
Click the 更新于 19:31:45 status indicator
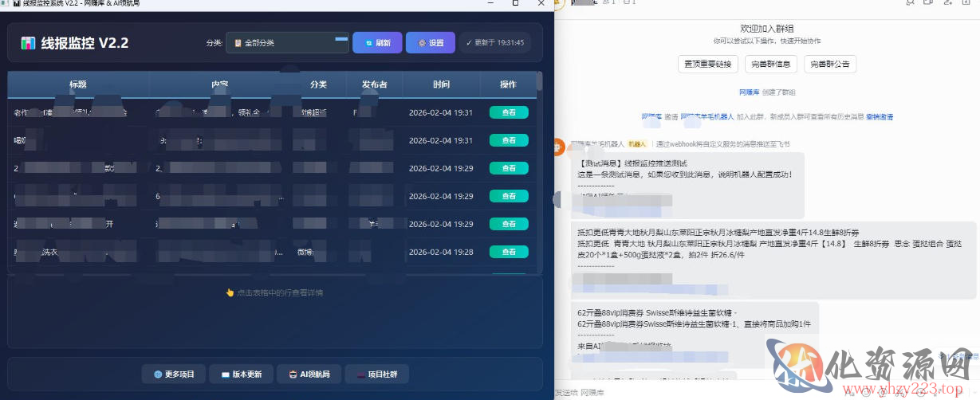click(495, 43)
